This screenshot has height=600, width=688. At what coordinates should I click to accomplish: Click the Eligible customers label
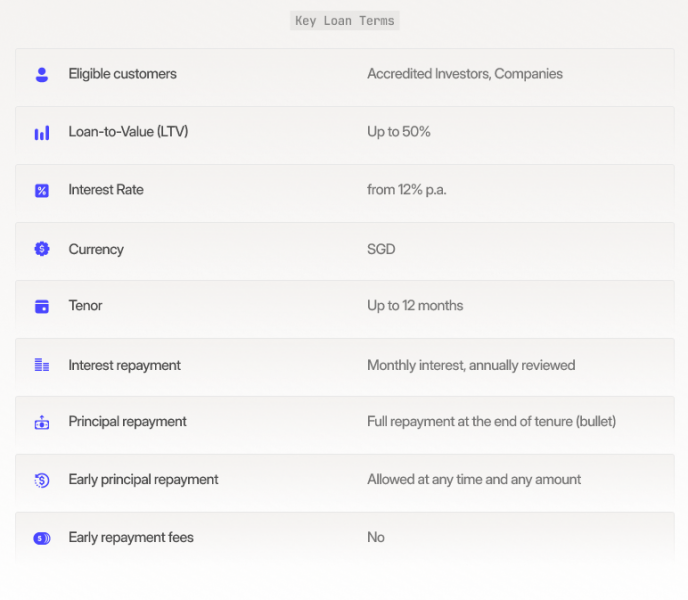click(122, 74)
